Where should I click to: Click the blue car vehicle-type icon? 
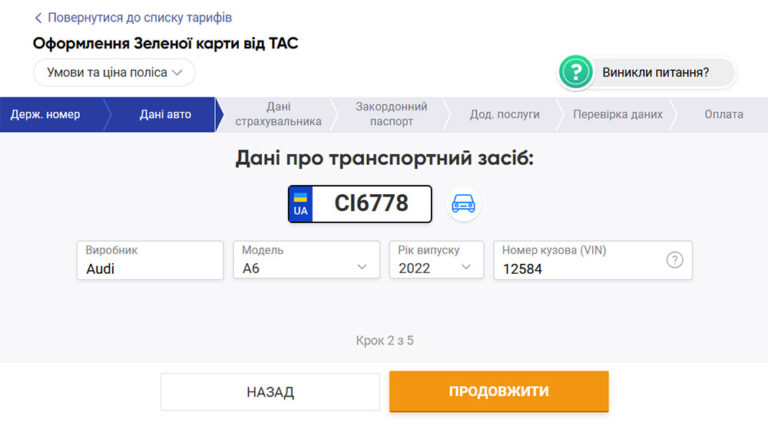463,204
